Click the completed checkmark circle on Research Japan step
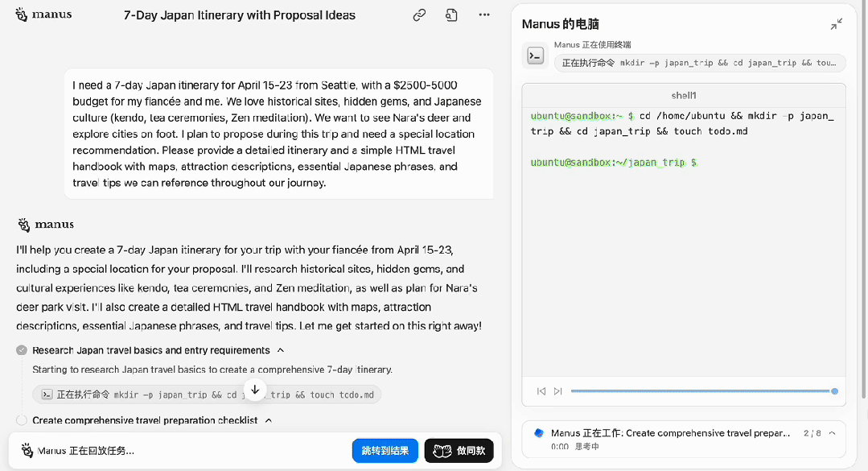The image size is (868, 471). (x=20, y=350)
